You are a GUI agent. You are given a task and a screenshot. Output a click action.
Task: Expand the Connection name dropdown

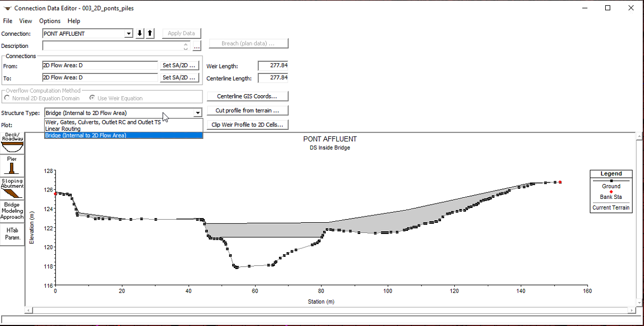(129, 34)
